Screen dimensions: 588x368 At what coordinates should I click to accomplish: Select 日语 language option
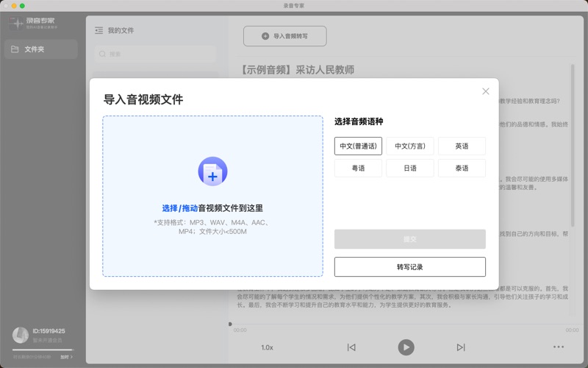410,169
